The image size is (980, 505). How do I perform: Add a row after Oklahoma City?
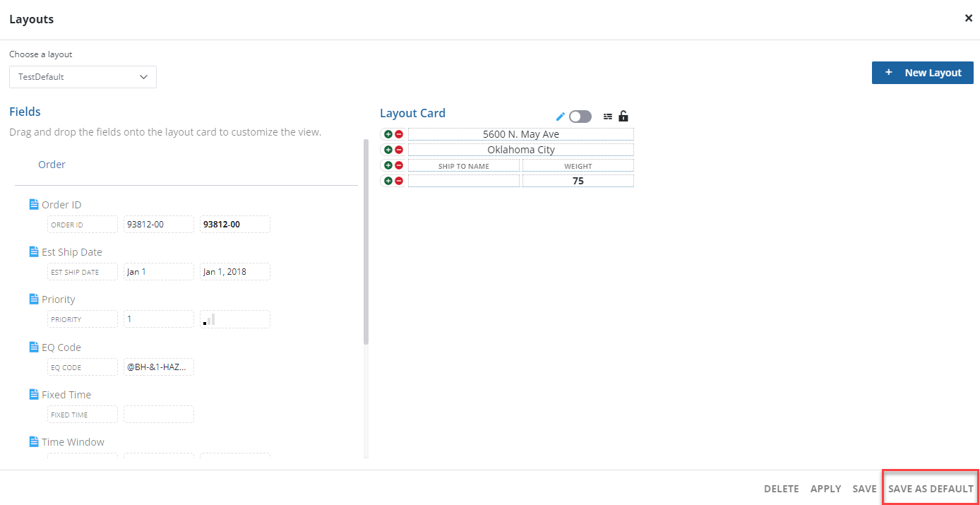(388, 150)
